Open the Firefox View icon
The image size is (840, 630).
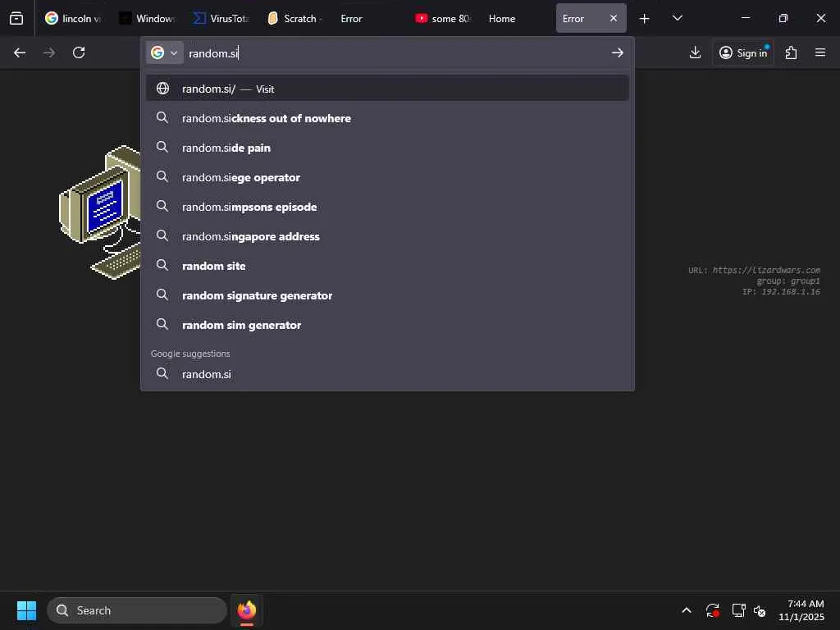(16, 18)
